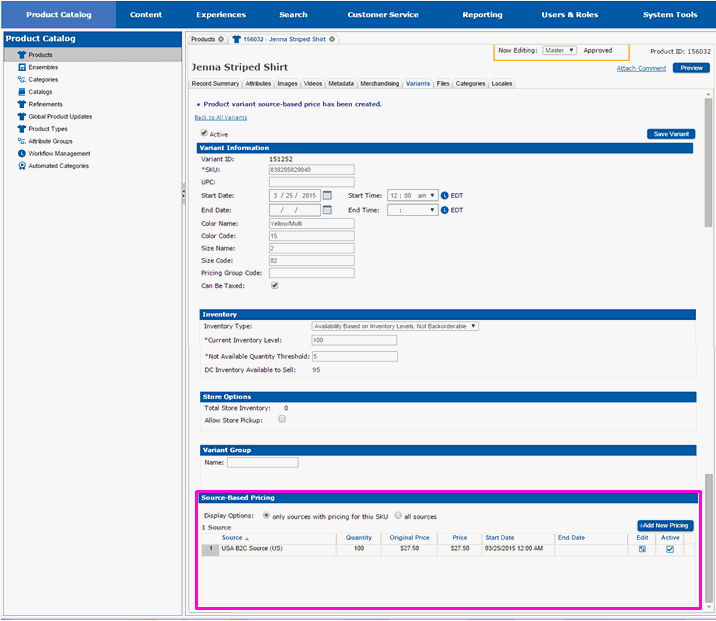Screen dimensions: 716x621
Task: Close the Jenna Striped Shirt tab
Action: (332, 39)
